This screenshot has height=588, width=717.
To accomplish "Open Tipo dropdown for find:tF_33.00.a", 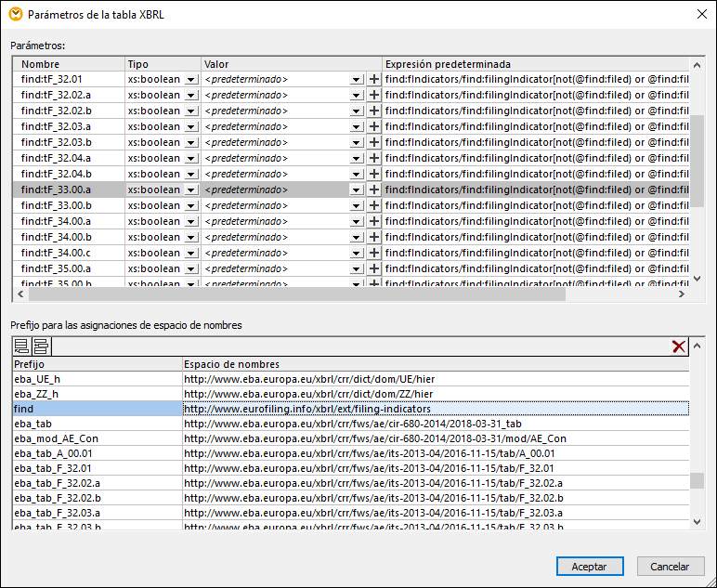I will pos(191,190).
